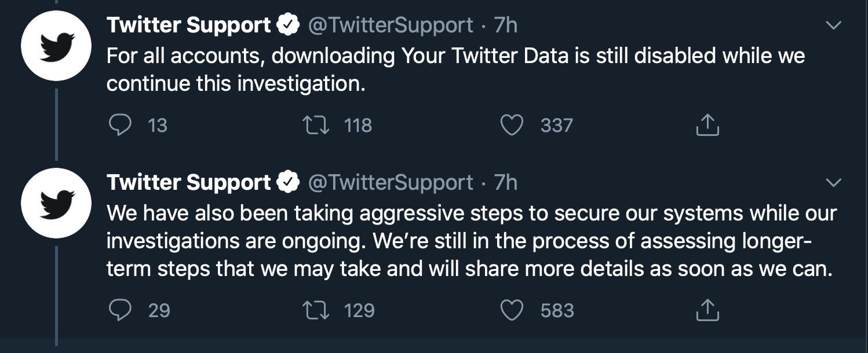This screenshot has height=353, width=868.
Task: Open the 7h timestamp of the Twitter Data tweet
Action: (x=505, y=25)
